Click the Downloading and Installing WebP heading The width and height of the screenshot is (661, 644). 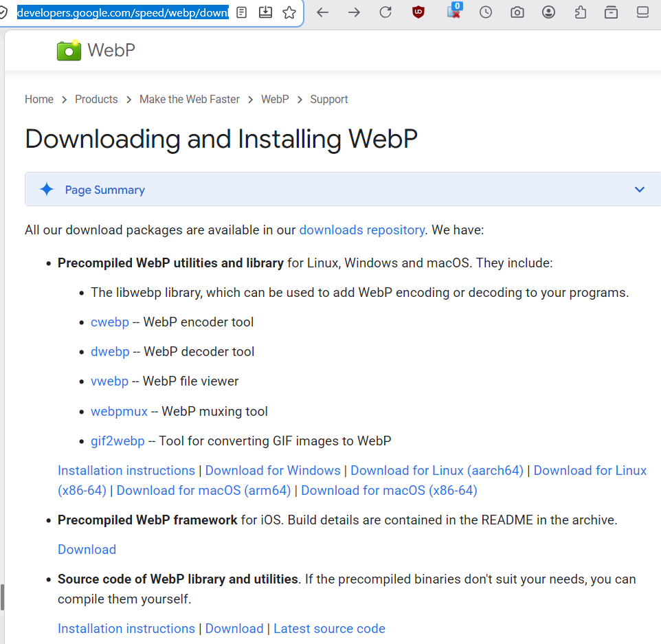pyautogui.click(x=221, y=139)
